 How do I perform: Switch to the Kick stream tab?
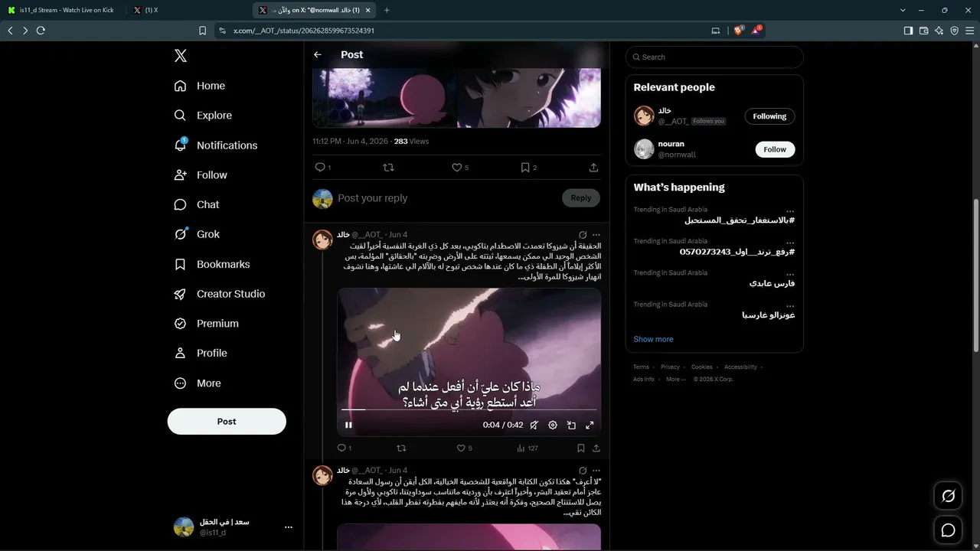(x=61, y=10)
